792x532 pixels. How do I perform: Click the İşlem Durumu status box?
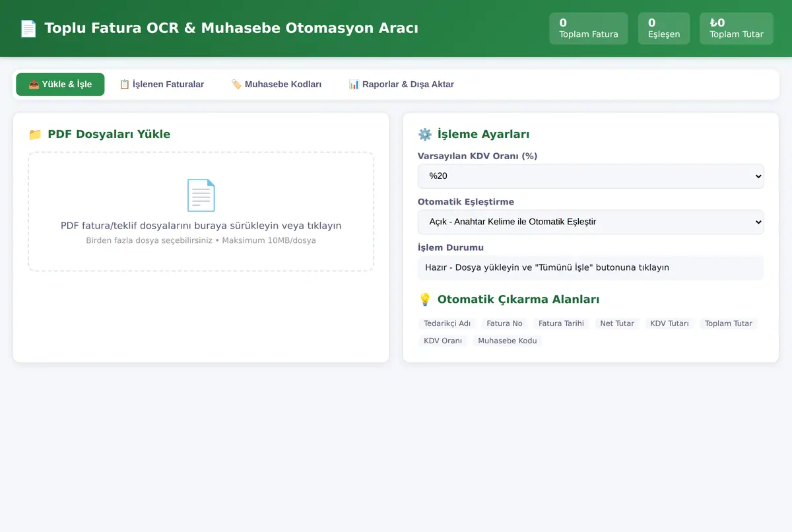591,268
